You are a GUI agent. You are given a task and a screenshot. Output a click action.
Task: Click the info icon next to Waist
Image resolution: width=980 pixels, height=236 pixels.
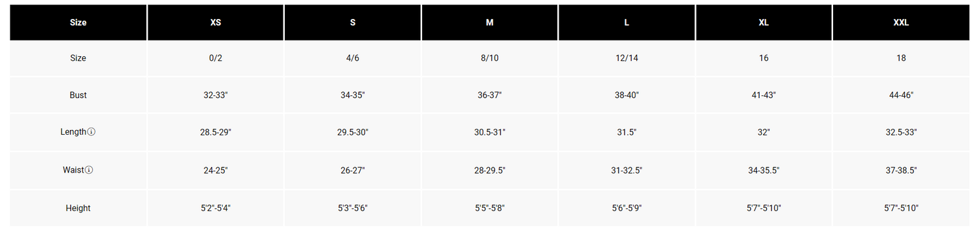tap(90, 170)
